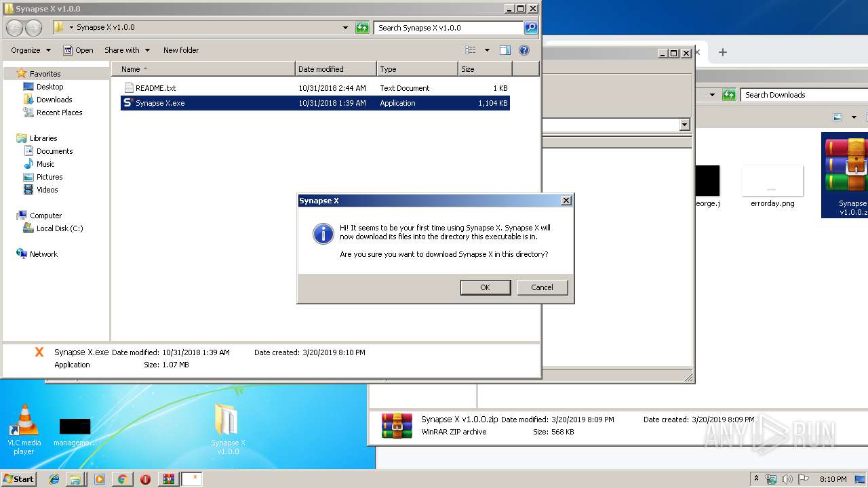Confirm the Synapse X dialog with OK

point(485,287)
